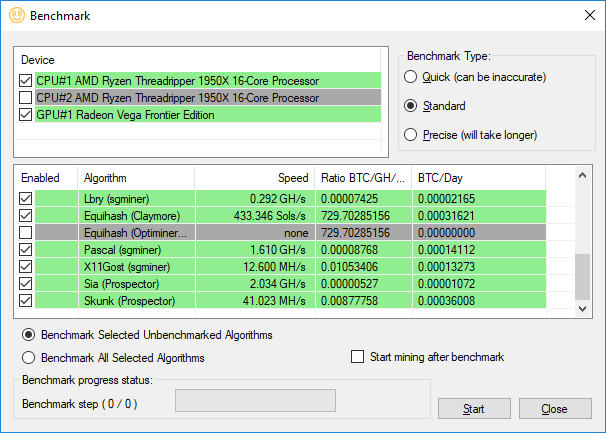
Task: Click the algorithm list scrollbar thumb
Action: click(x=583, y=277)
